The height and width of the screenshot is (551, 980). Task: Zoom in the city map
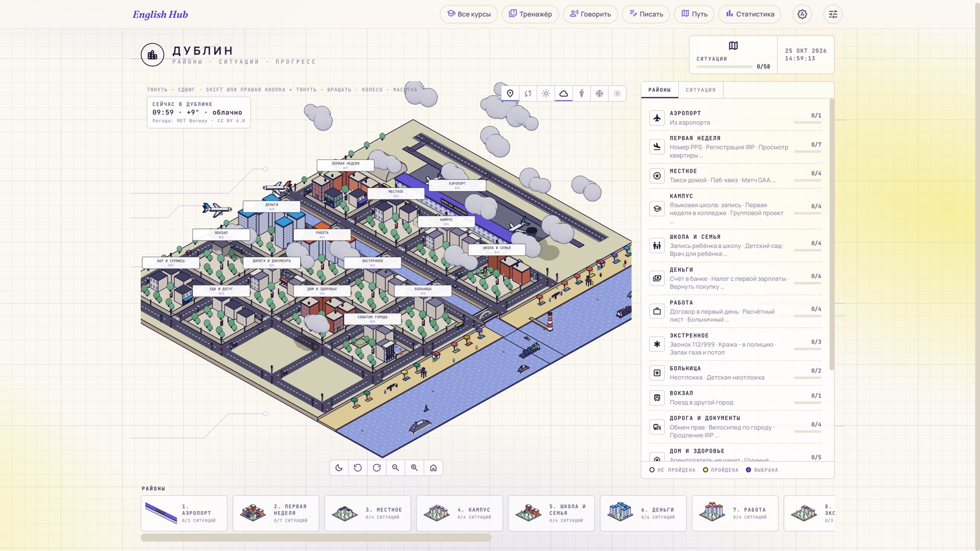pyautogui.click(x=415, y=468)
